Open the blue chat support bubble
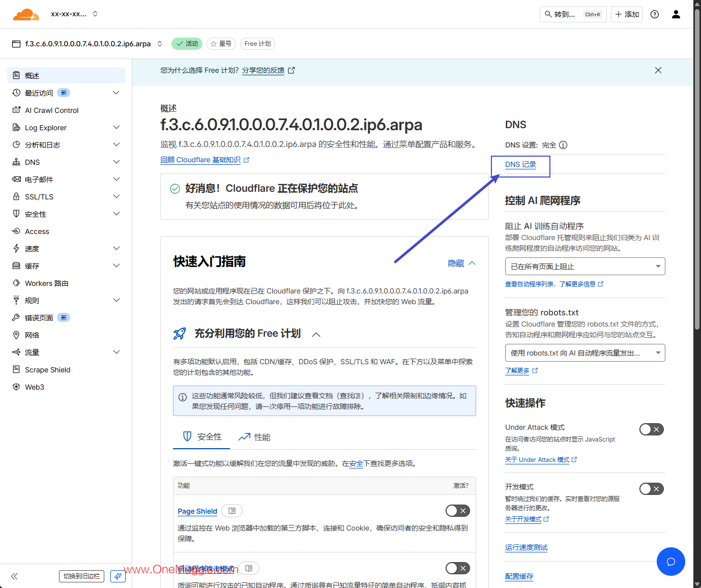 [671, 562]
